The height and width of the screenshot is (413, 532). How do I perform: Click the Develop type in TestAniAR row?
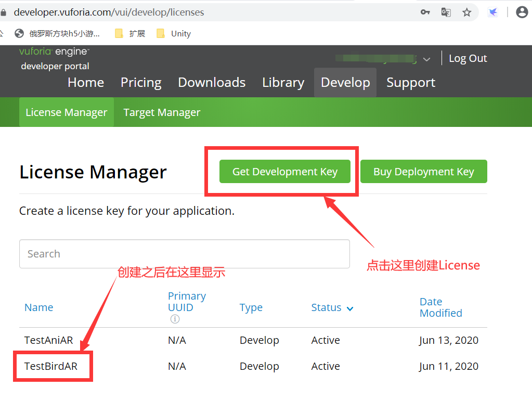click(259, 340)
